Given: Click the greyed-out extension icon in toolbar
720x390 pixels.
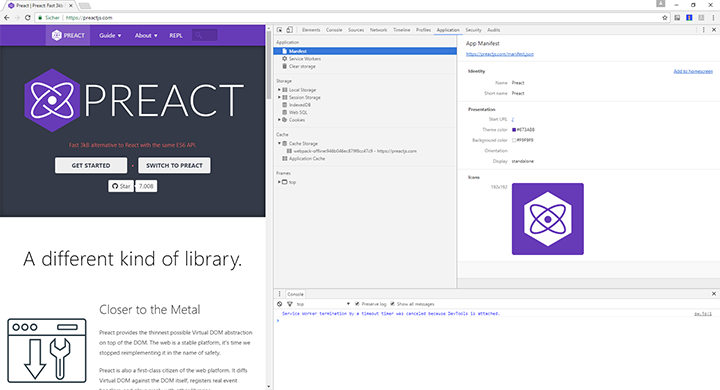Looking at the screenshot, I should pyautogui.click(x=701, y=17).
